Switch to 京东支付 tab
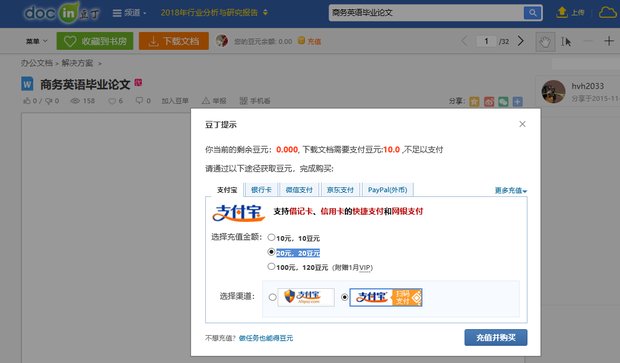The width and height of the screenshot is (620, 363). pos(340,190)
